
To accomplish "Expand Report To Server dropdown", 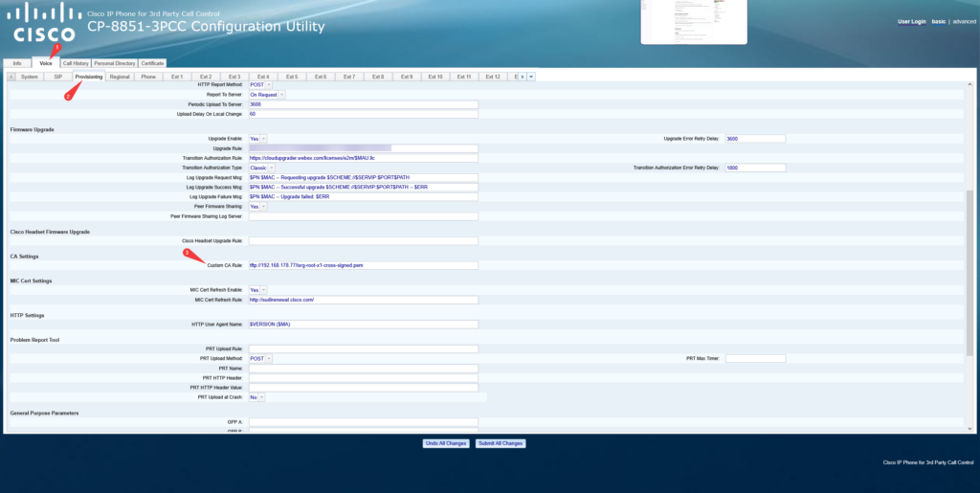I will click(267, 95).
